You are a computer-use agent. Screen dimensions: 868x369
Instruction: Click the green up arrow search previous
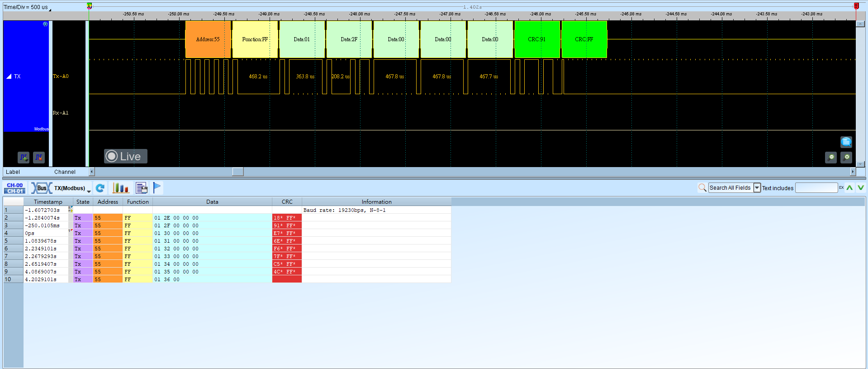point(850,187)
